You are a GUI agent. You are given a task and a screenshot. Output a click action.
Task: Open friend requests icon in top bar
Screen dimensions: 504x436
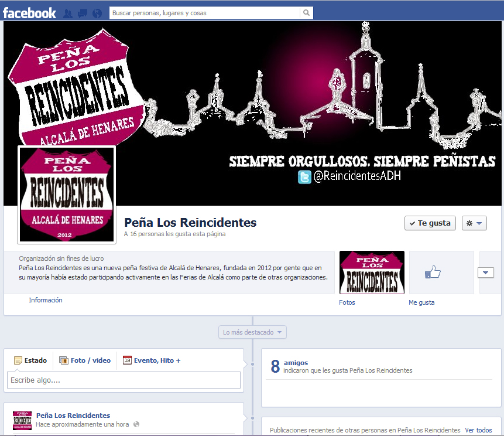coord(68,13)
